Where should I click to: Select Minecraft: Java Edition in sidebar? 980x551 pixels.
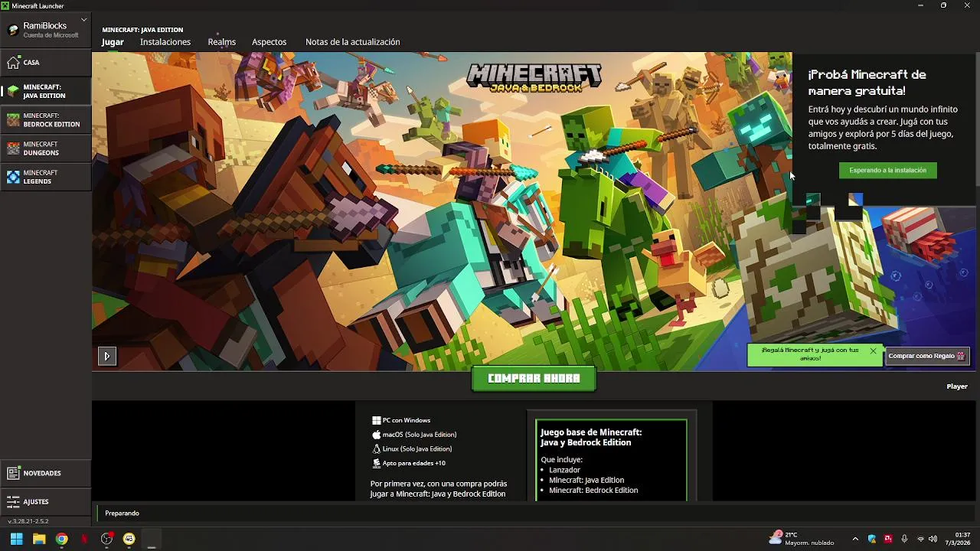(46, 91)
